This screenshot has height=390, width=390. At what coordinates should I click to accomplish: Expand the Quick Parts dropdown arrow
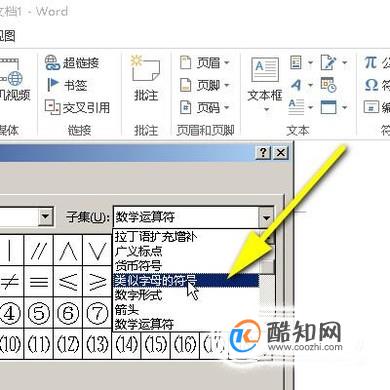click(x=310, y=63)
